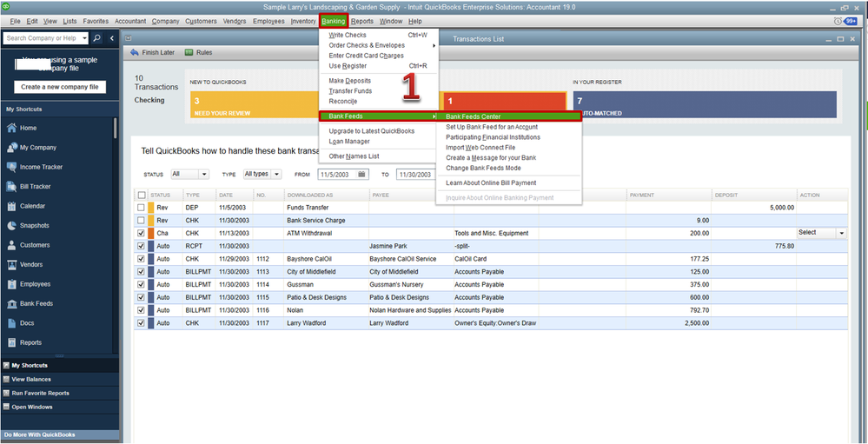Image resolution: width=868 pixels, height=444 pixels.
Task: Uncheck the Jasmine Park row checkbox
Action: (x=141, y=246)
